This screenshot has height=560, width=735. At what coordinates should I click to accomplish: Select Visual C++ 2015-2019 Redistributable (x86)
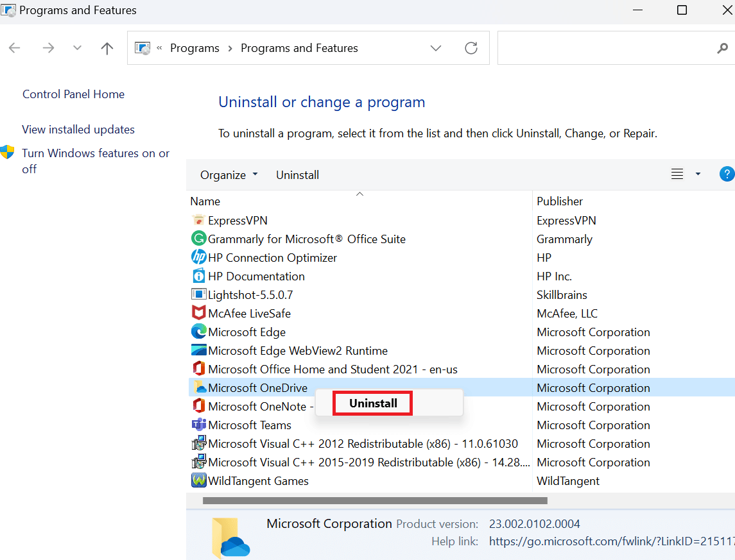369,462
